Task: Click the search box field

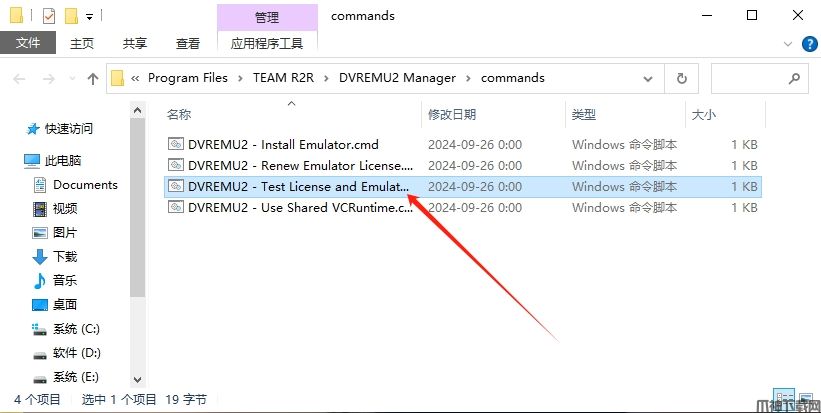Action: [x=760, y=79]
